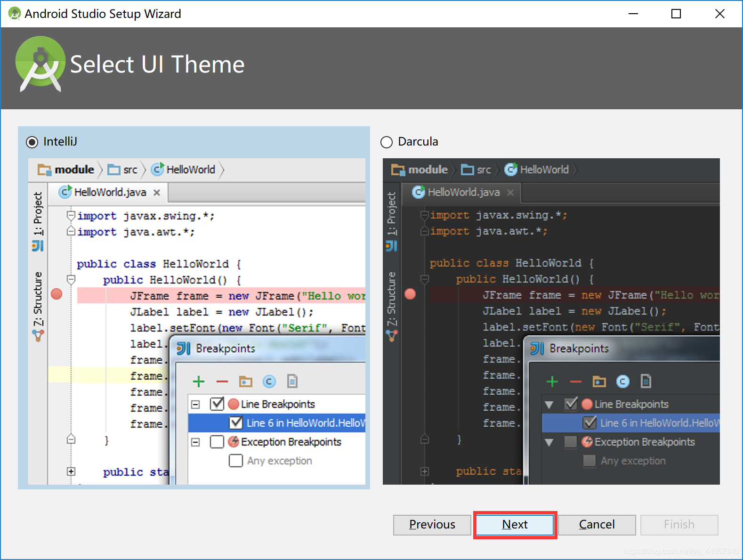Expand folded 'public sta' block in Darcula preview
743x560 pixels.
pyautogui.click(x=425, y=471)
